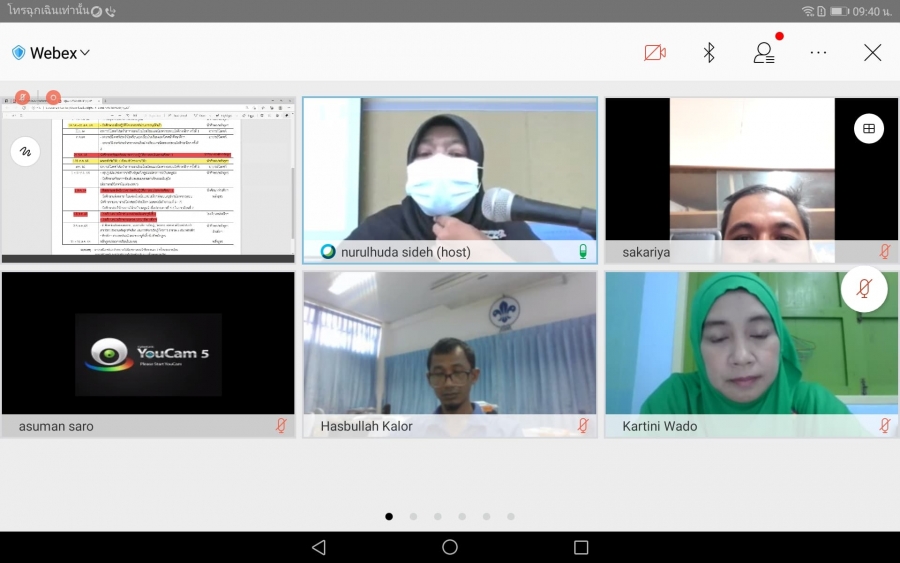This screenshot has width=900, height=563.
Task: Tap the Webex shield security icon
Action: [19, 53]
